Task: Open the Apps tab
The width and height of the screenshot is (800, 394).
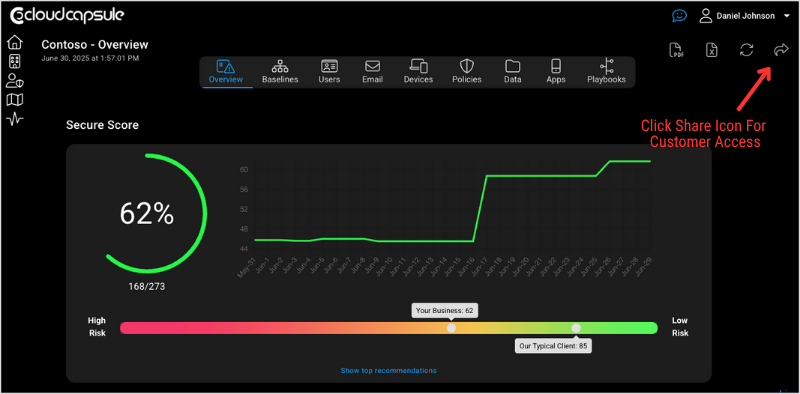Action: (556, 72)
